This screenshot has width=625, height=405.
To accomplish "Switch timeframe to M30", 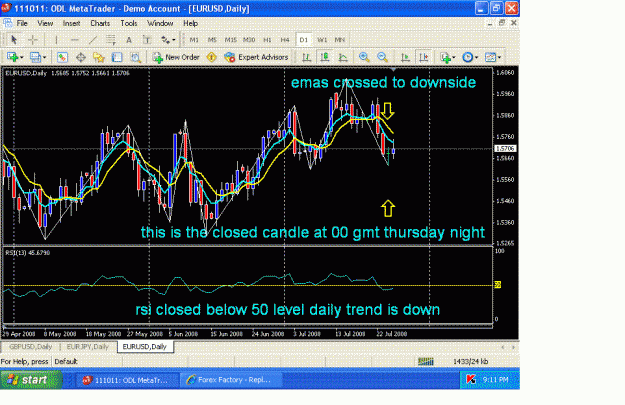I will coord(249,40).
